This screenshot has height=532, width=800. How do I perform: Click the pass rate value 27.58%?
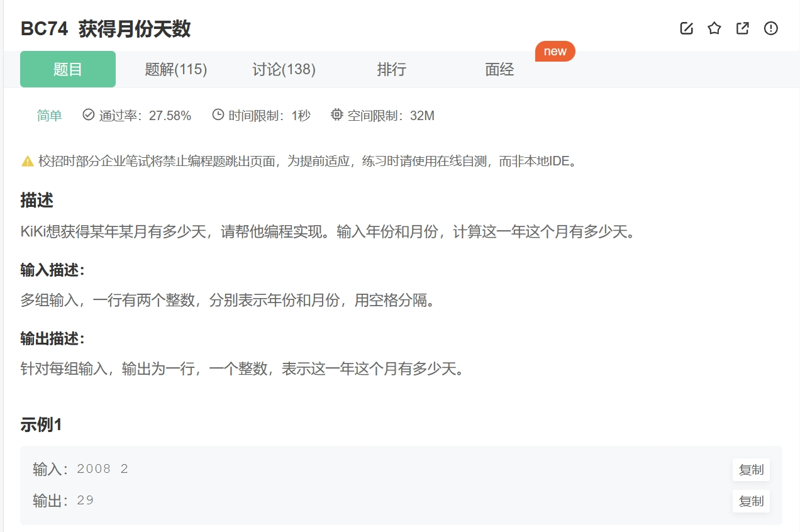click(x=170, y=115)
